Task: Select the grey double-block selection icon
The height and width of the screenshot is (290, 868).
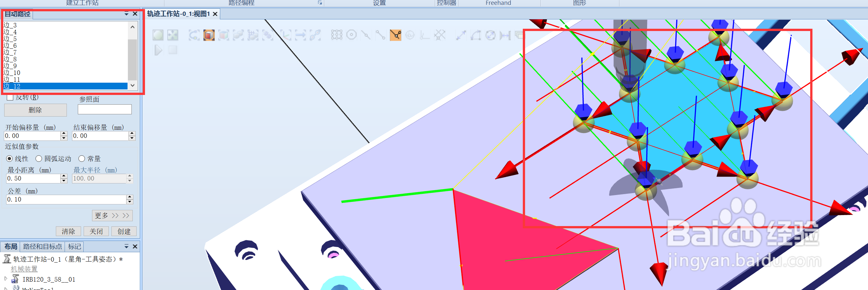Action: coord(238,35)
